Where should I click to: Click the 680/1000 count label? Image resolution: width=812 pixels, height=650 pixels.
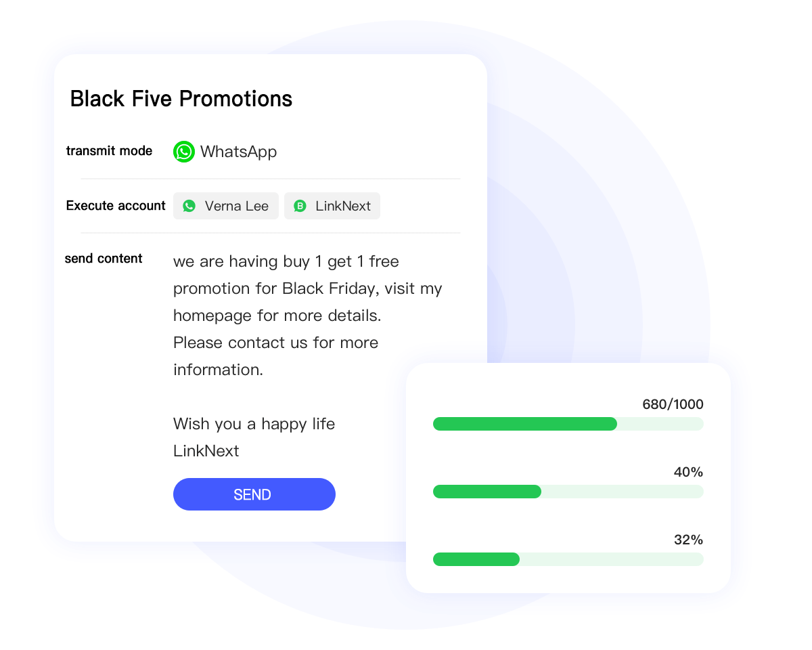[673, 405]
